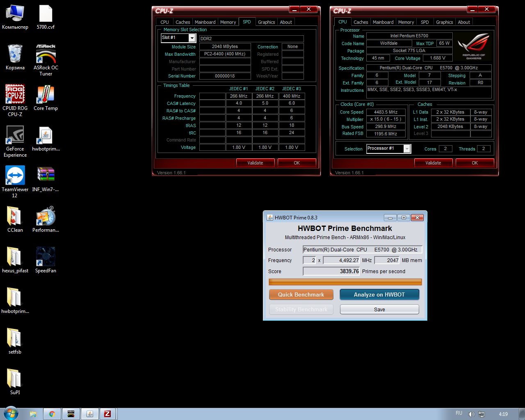This screenshot has height=420, width=525.
Task: Click the Core Voltage value 1.688 V
Action: pyautogui.click(x=438, y=58)
